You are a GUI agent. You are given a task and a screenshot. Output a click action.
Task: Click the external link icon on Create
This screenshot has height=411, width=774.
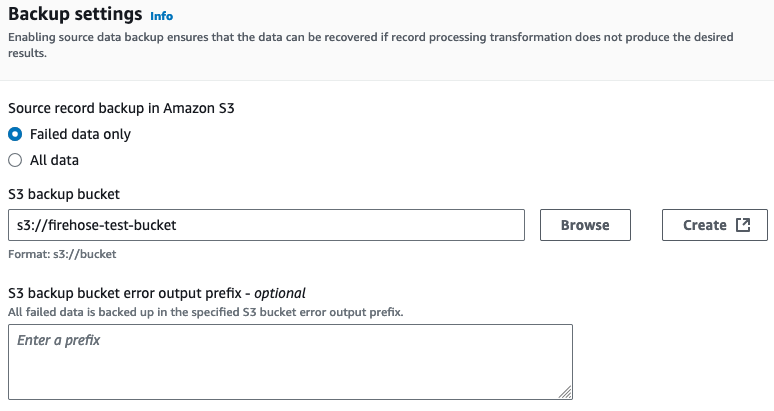tap(743, 225)
